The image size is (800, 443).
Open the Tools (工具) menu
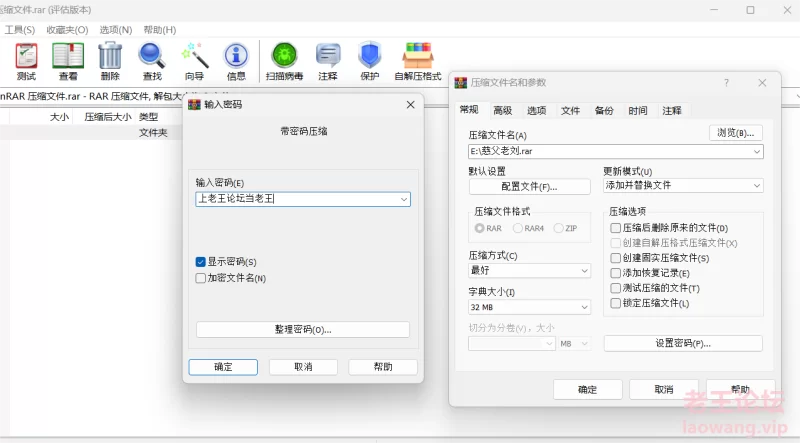(x=19, y=30)
